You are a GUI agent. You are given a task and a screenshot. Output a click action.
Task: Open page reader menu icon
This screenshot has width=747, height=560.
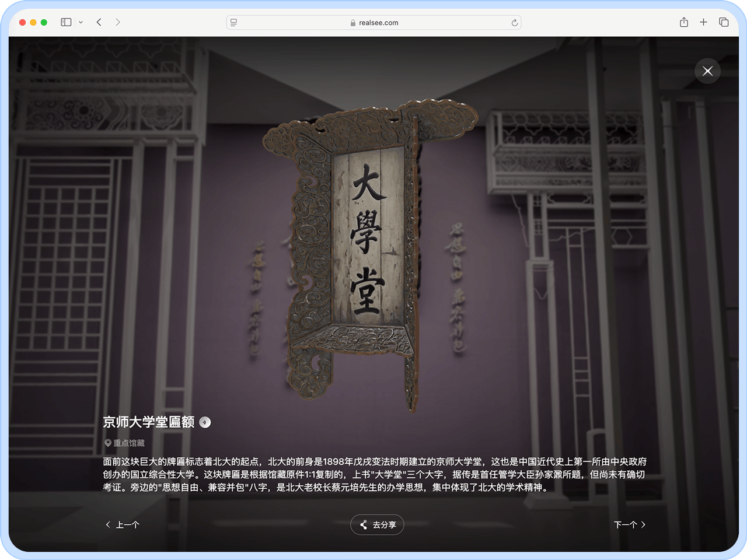point(233,23)
